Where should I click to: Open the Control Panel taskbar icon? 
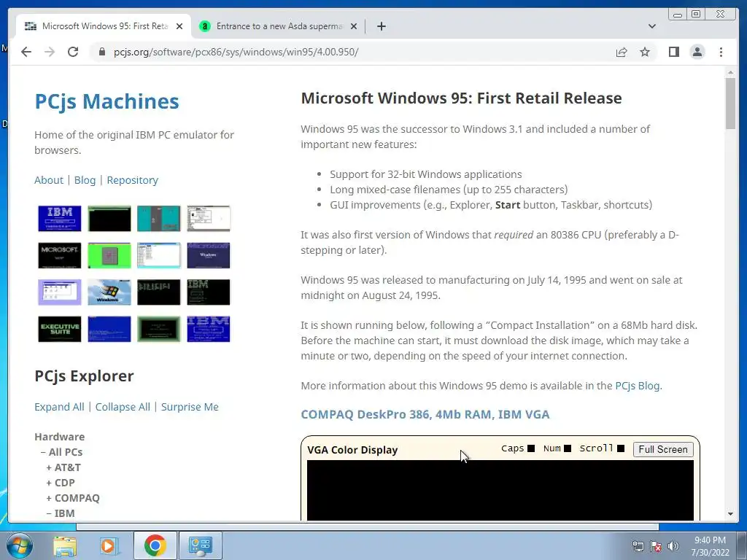click(200, 545)
